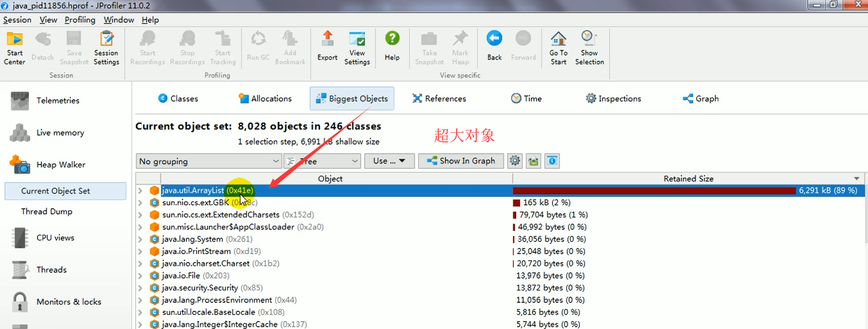Switch to the Graph tab
The image size is (868, 329).
[701, 98]
